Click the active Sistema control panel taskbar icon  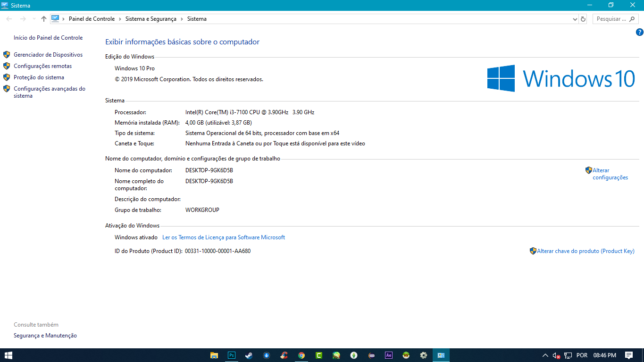[441, 355]
